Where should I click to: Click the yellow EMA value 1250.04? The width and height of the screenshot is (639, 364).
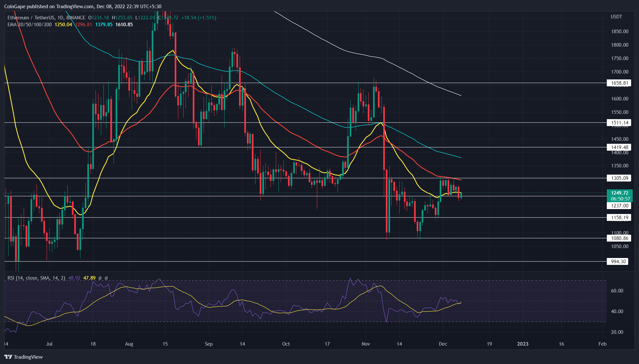coord(63,25)
